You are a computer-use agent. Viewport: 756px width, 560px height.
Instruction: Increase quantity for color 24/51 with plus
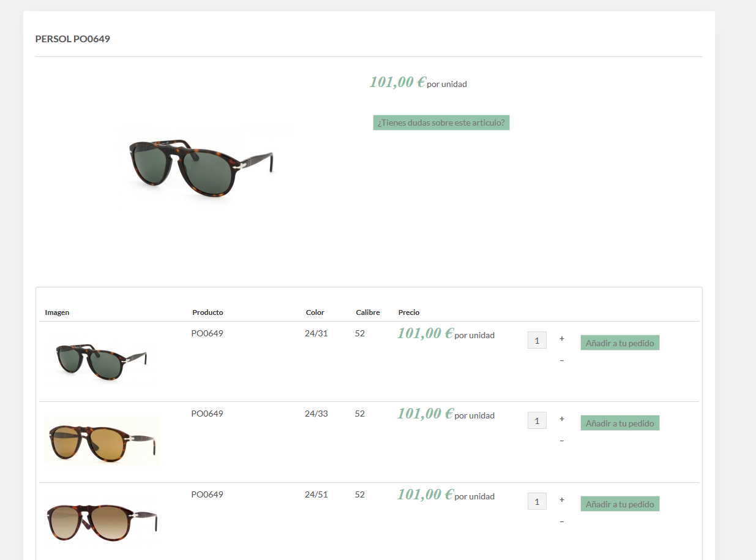coord(562,500)
